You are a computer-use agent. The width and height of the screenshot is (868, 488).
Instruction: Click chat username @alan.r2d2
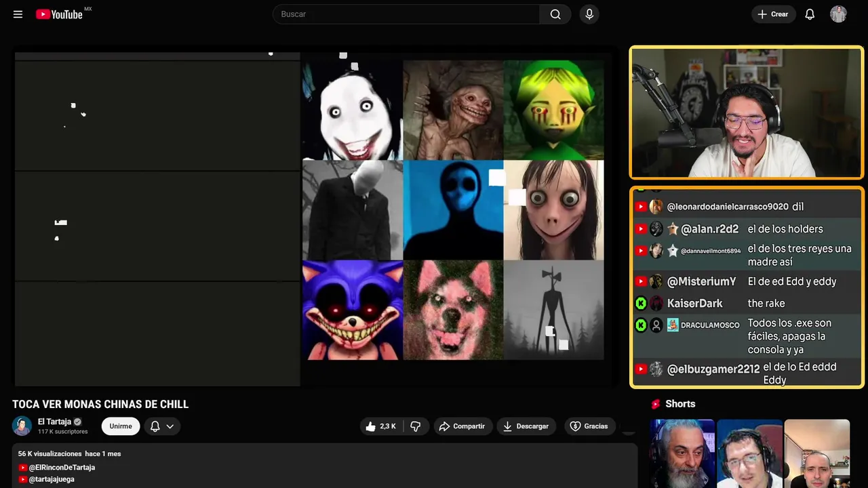coord(709,229)
